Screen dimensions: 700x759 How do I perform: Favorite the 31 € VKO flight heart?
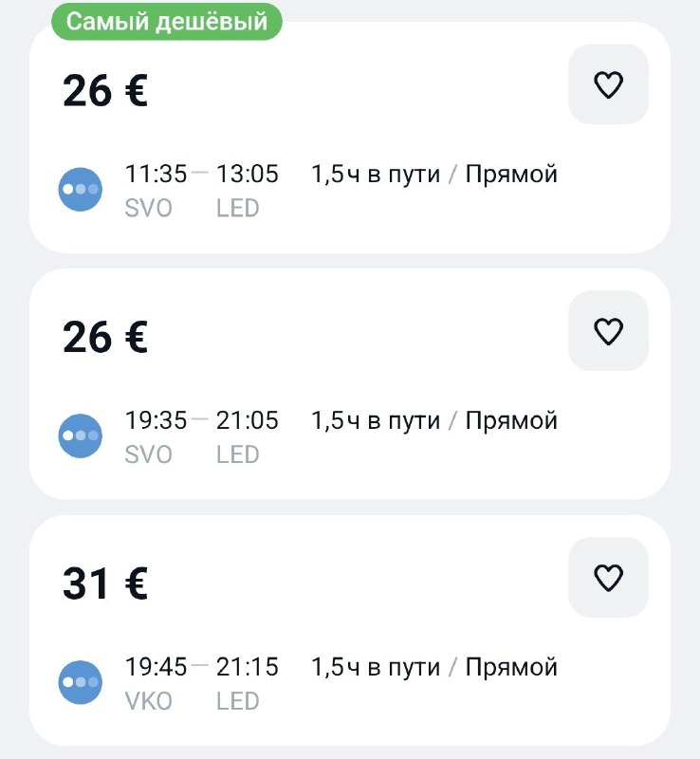tap(608, 578)
